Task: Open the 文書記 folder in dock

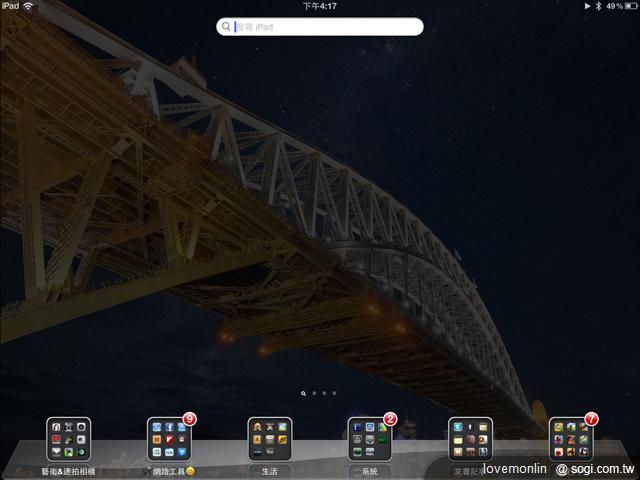Action: pos(470,439)
